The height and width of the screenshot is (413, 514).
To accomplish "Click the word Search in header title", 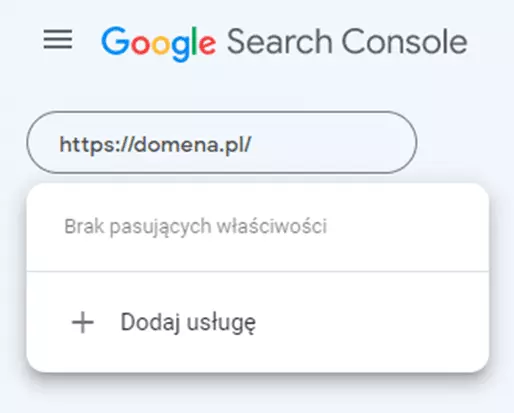I will [x=280, y=42].
